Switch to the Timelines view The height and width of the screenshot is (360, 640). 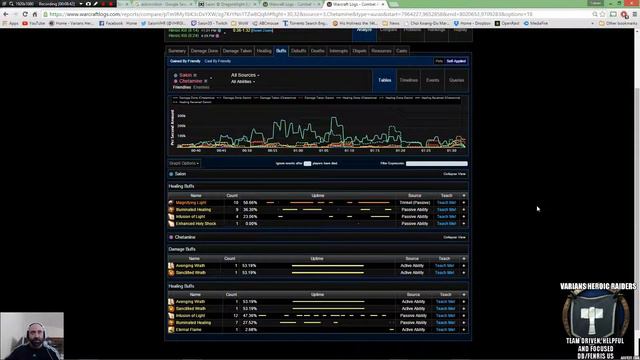409,80
